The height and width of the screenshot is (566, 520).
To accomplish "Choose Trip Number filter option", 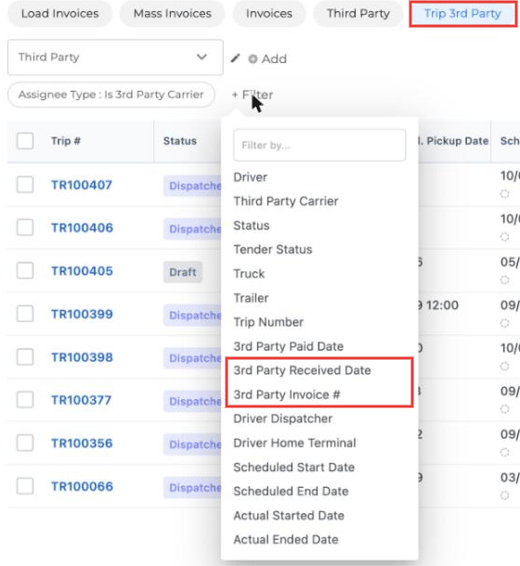I will point(268,322).
